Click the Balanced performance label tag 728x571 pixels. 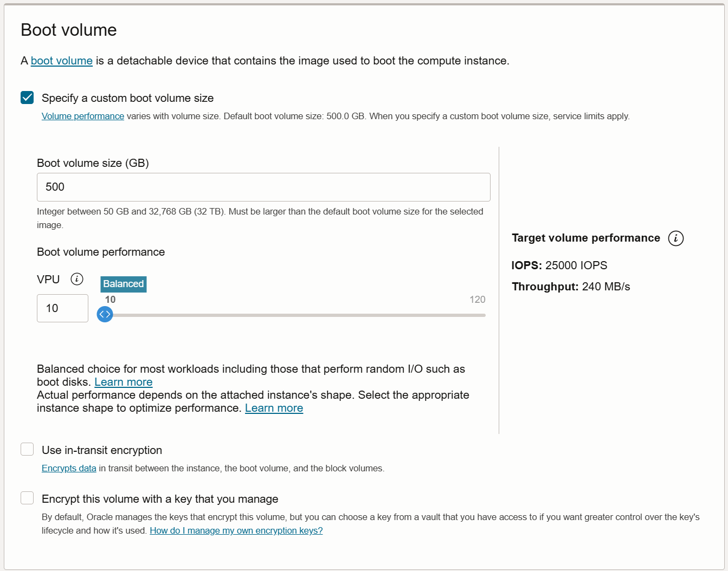click(124, 284)
